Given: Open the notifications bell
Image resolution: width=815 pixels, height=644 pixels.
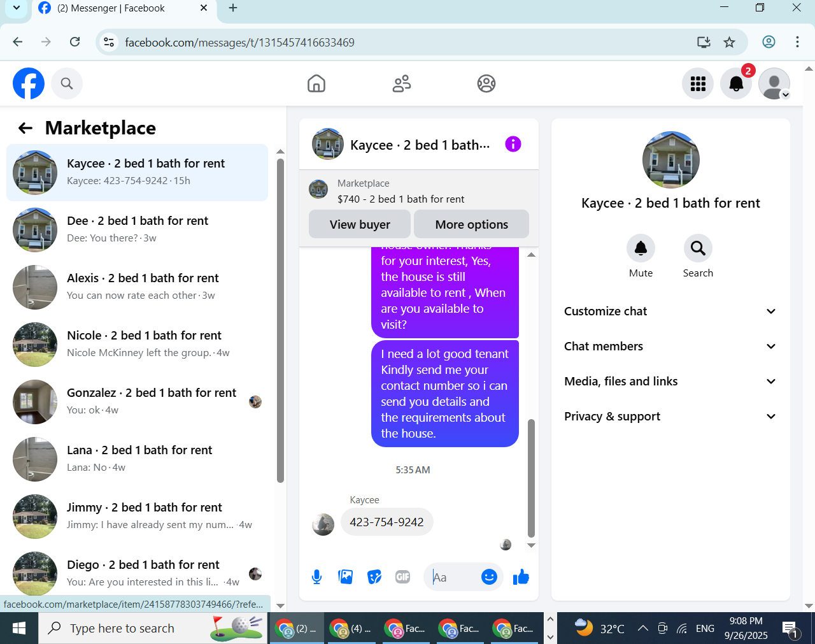Looking at the screenshot, I should pyautogui.click(x=736, y=83).
